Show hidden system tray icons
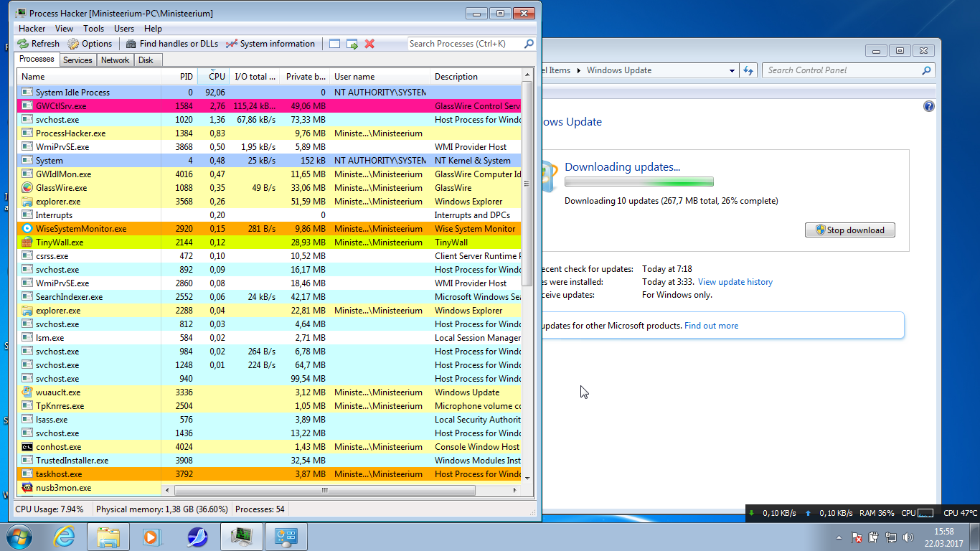Viewport: 980px width, 551px height. [839, 537]
